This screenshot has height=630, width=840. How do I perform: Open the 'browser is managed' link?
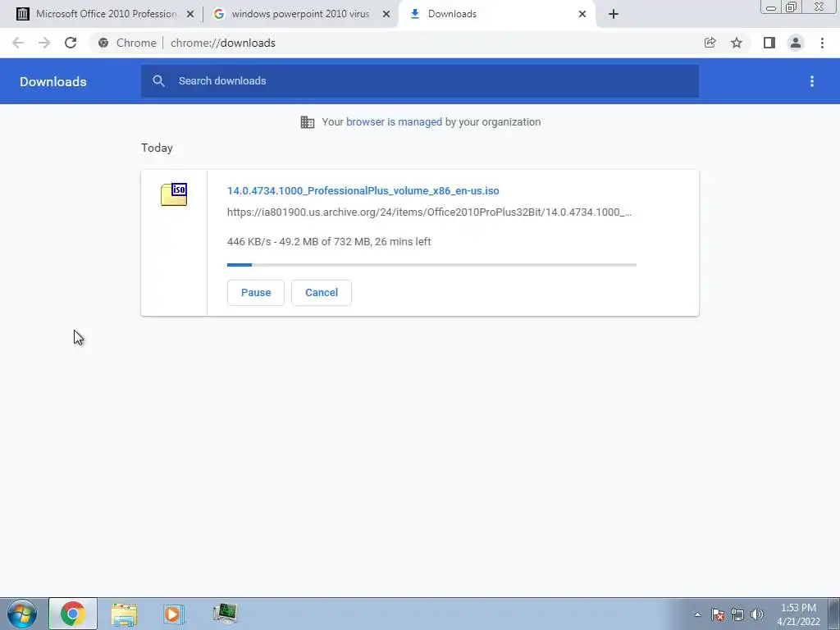[394, 122]
